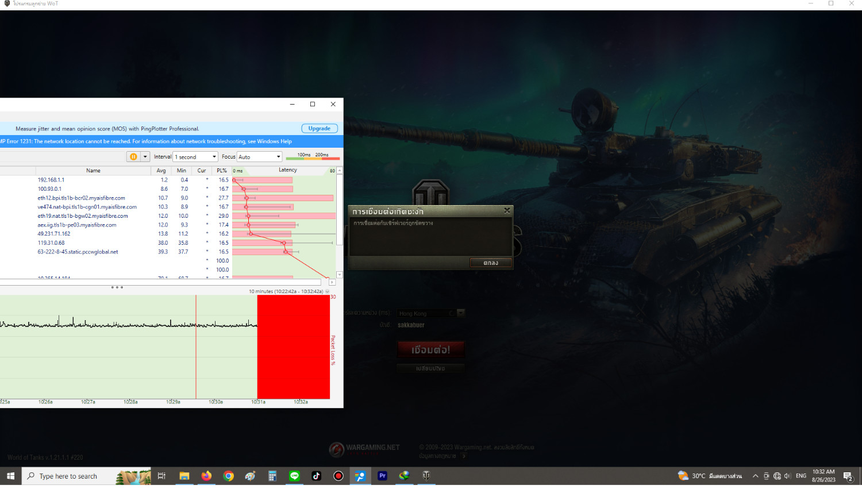Click the horizontal scroll right arrow below hop list
This screenshot has height=504, width=862.
(332, 282)
